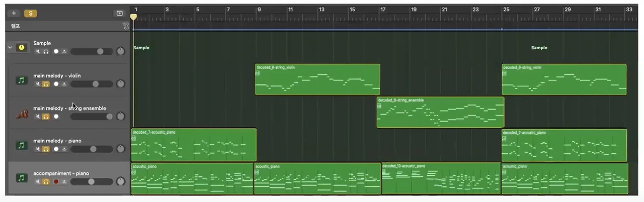Mute the Sample track
The height and width of the screenshot is (202, 644).
coord(38,51)
